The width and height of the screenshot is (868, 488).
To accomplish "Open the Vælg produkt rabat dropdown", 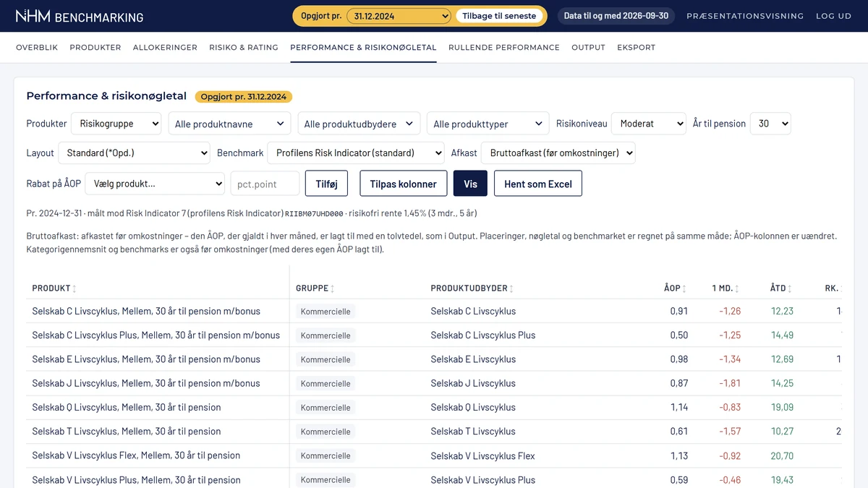I will tap(155, 184).
